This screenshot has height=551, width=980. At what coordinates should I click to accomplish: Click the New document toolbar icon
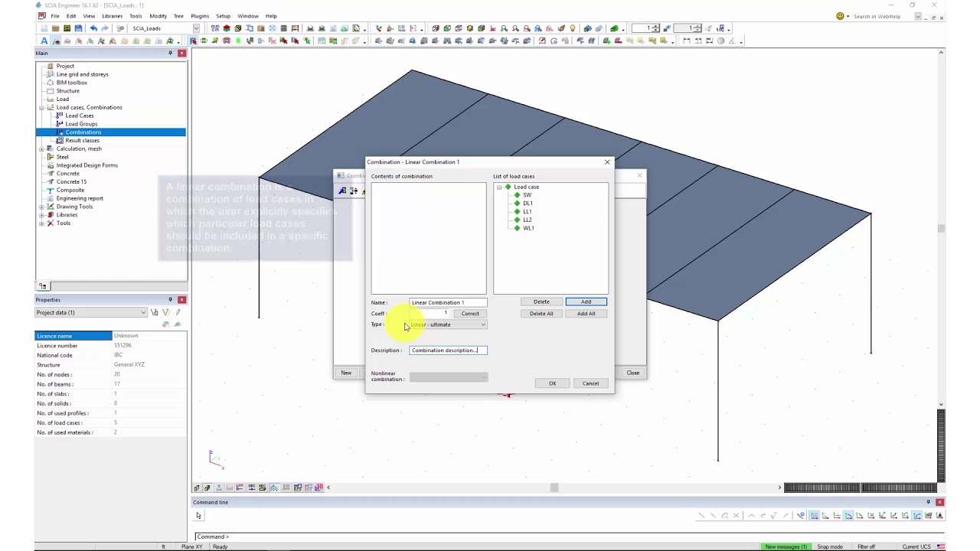[45, 28]
